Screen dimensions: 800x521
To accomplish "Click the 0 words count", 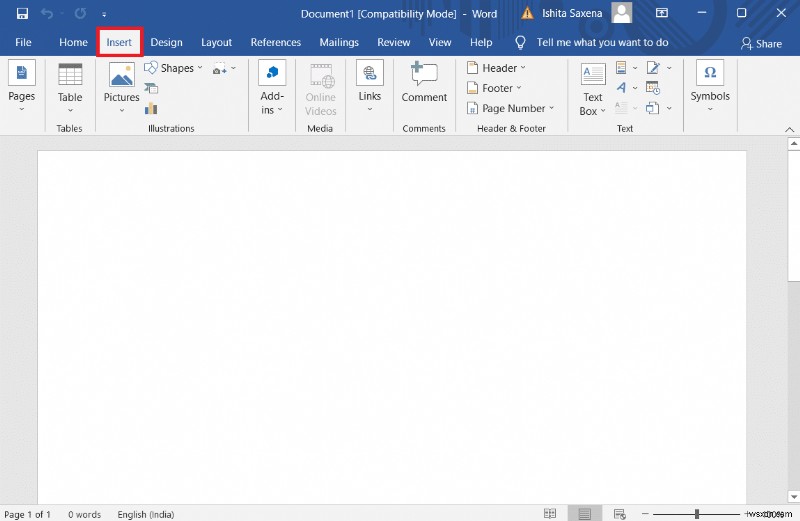I will click(x=84, y=514).
